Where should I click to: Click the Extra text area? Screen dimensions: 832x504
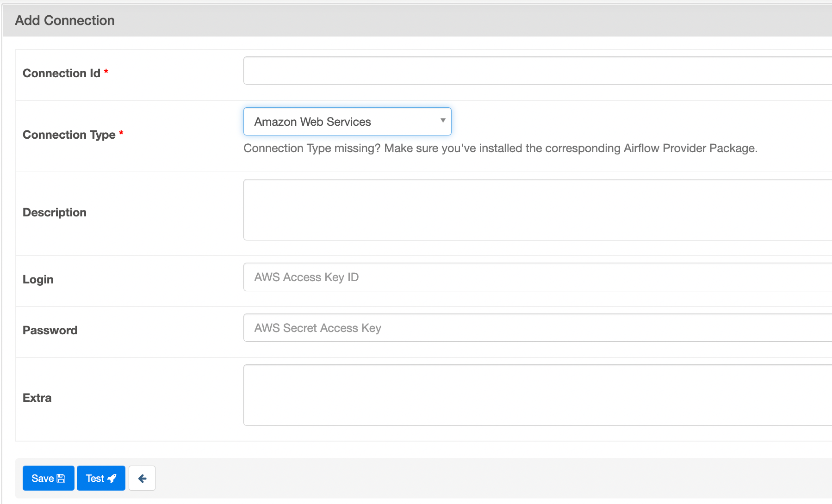pyautogui.click(x=538, y=395)
